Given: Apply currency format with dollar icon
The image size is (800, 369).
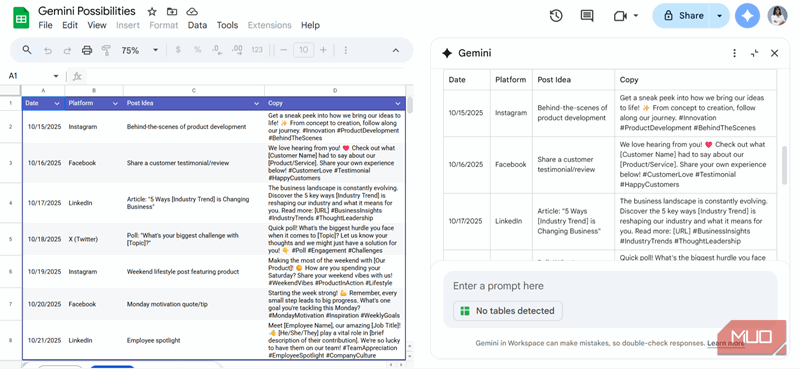Looking at the screenshot, I should point(178,50).
